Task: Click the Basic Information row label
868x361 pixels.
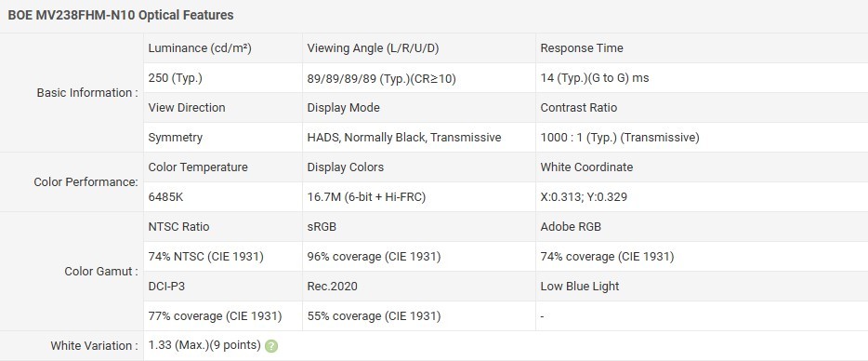Action: pyautogui.click(x=87, y=93)
